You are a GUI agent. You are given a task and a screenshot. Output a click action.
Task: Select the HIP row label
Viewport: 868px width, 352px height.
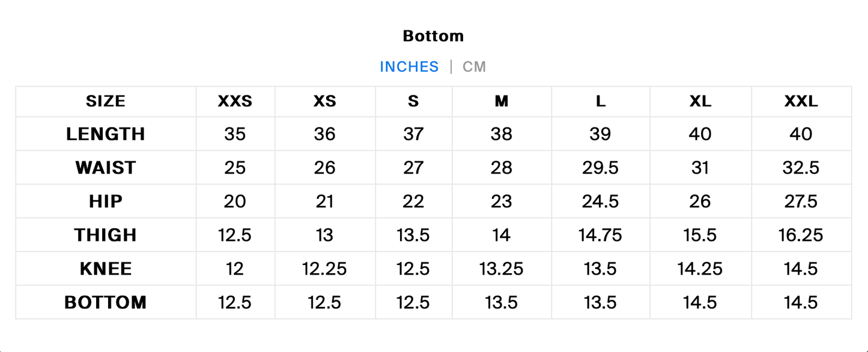106,201
